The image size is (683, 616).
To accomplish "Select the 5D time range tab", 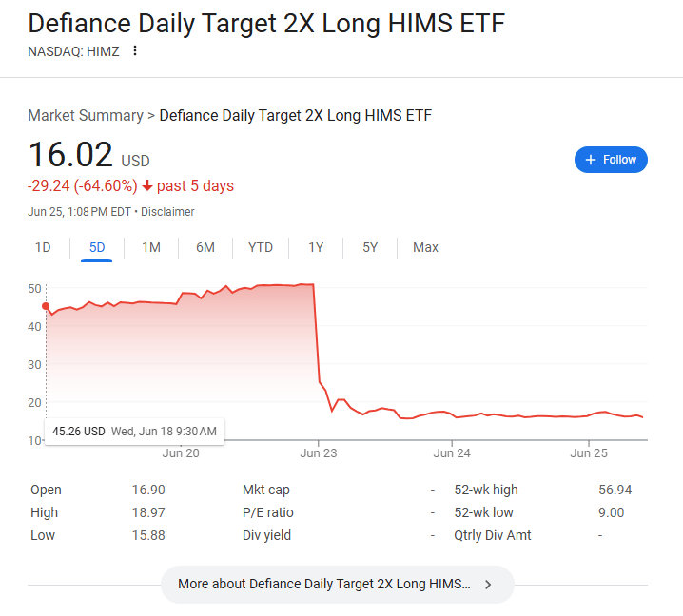I will pos(97,247).
